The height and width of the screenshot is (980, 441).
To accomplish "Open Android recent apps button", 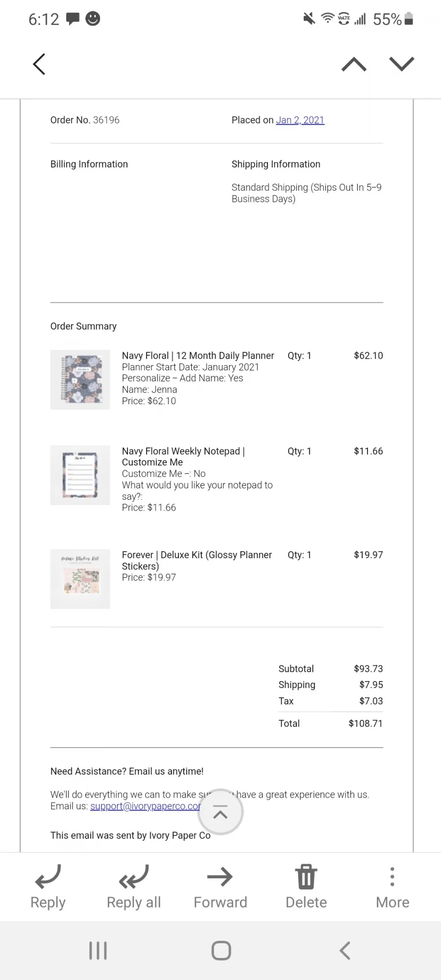I will [x=98, y=951].
